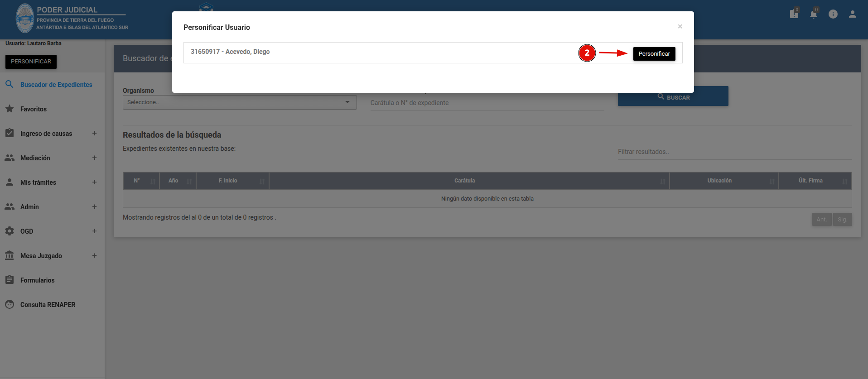Open the user profile icon
Screen dimensions: 868x379
tap(853, 14)
